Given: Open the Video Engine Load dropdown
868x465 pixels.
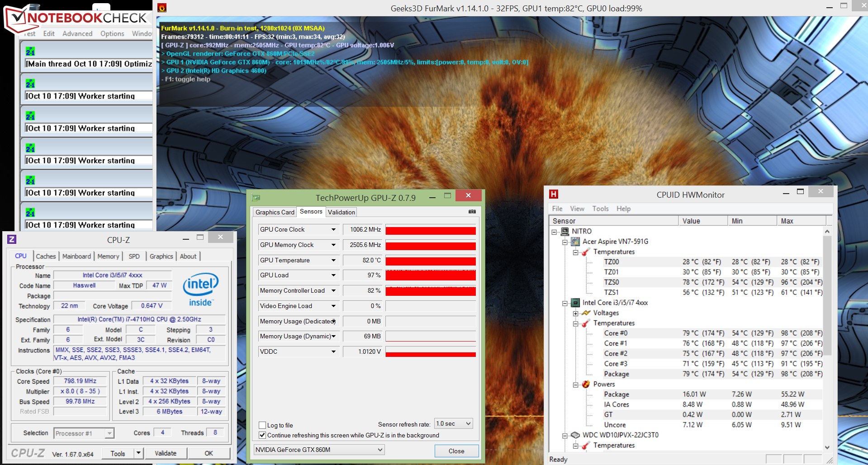Looking at the screenshot, I should (x=333, y=306).
